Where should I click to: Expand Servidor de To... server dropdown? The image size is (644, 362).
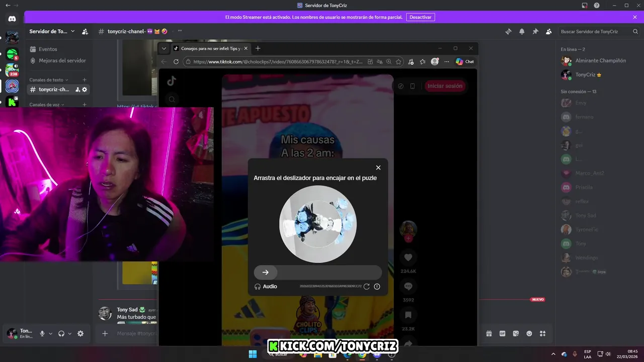click(52, 31)
